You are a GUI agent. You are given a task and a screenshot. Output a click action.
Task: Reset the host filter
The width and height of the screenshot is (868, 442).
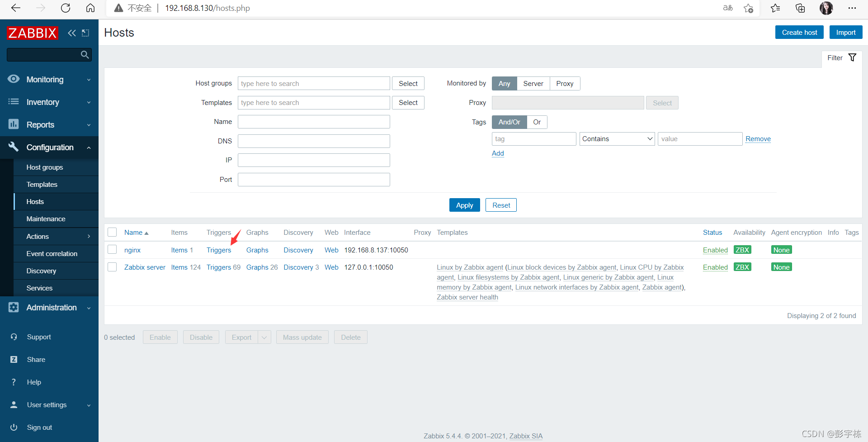point(501,205)
